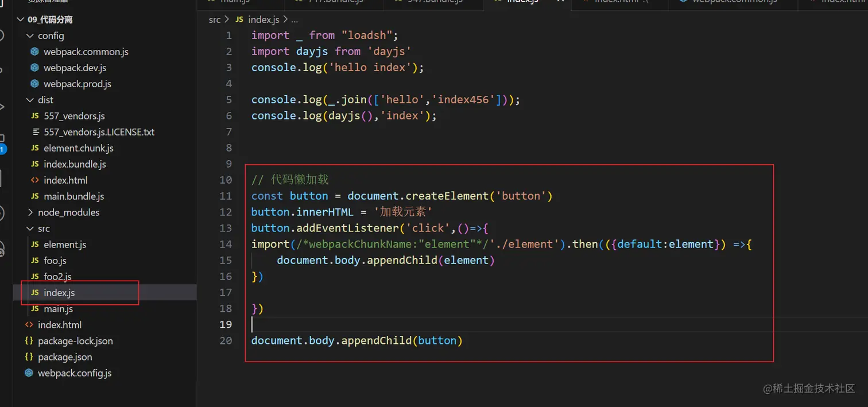The image size is (868, 407).
Task: Click the braces icon beside package.json
Action: 29,357
